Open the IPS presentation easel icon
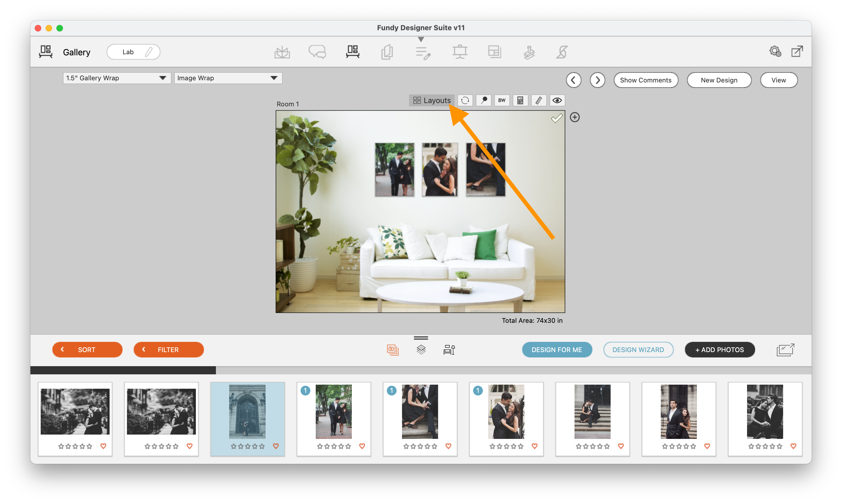This screenshot has width=842, height=504. (x=460, y=52)
